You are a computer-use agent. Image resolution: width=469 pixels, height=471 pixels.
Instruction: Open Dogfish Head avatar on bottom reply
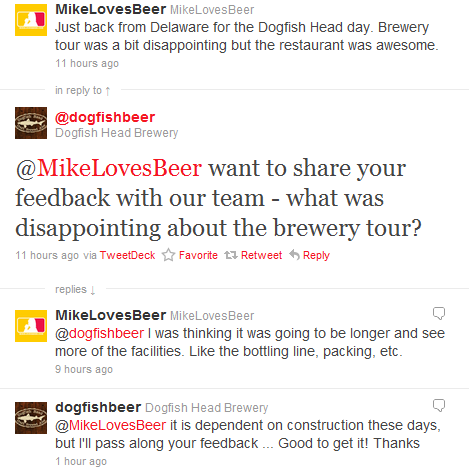point(31,418)
